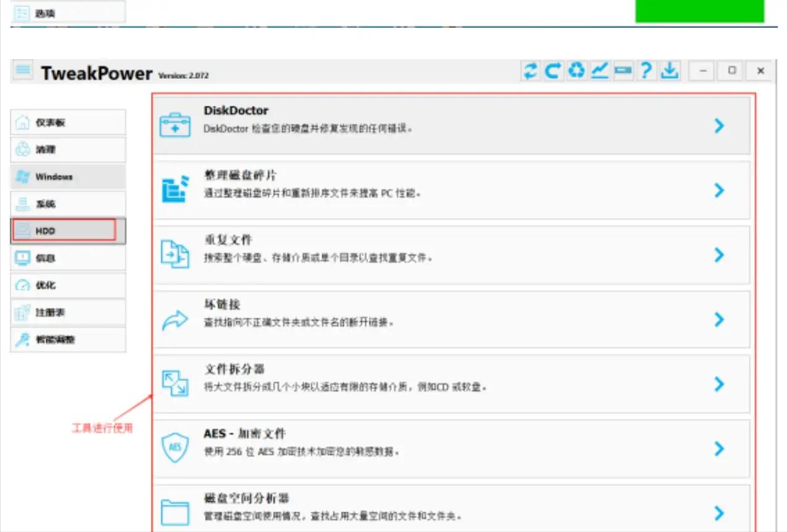Click the 磁盘空间分析器 folder icon
787x532 pixels.
coord(175,512)
